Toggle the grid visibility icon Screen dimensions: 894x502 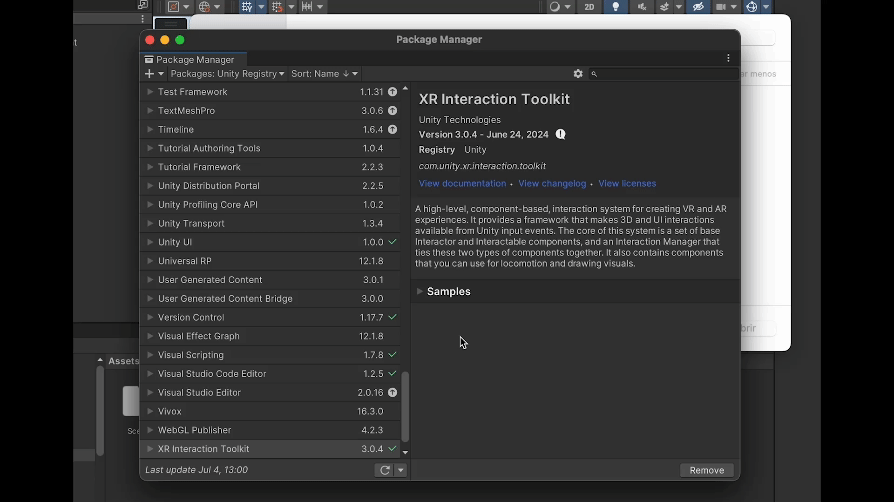pyautogui.click(x=247, y=7)
